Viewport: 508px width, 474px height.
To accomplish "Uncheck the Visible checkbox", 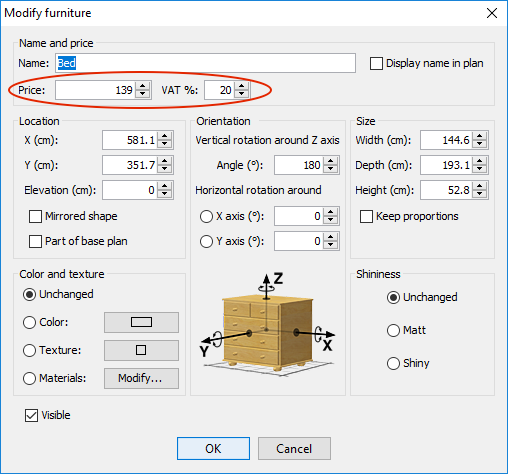I will 31,415.
